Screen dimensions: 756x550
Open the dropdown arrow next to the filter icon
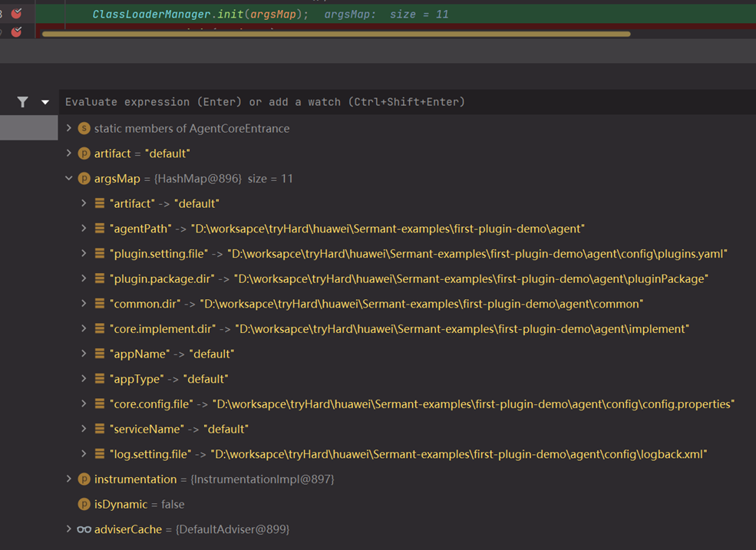point(45,102)
